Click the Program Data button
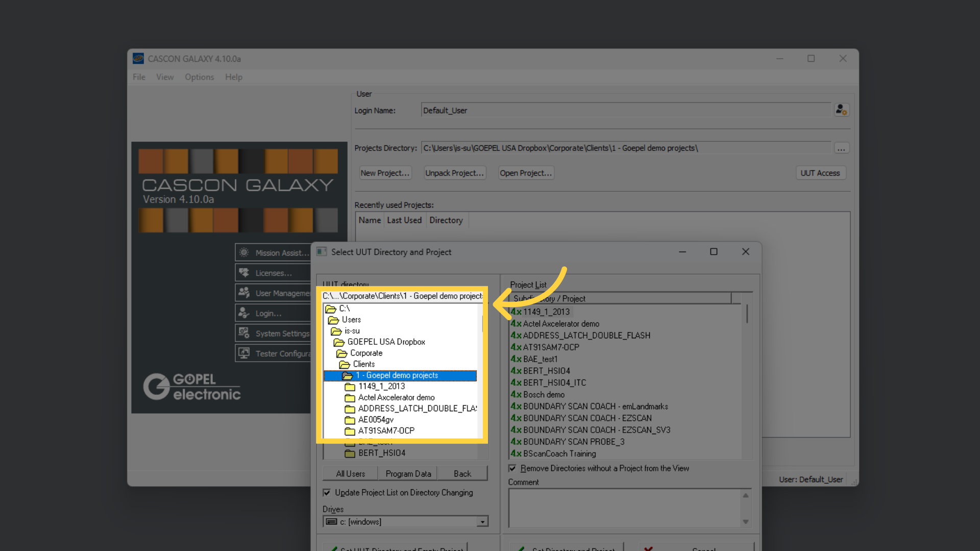 click(x=408, y=474)
